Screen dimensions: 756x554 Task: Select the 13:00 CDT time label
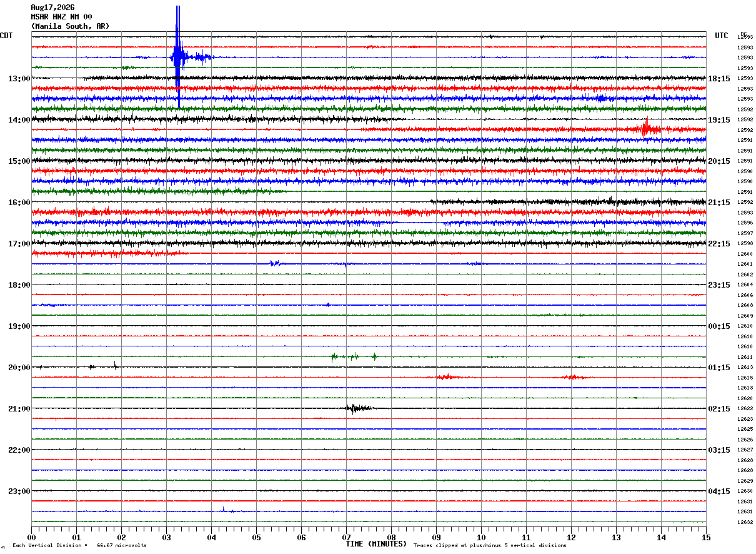coord(19,79)
